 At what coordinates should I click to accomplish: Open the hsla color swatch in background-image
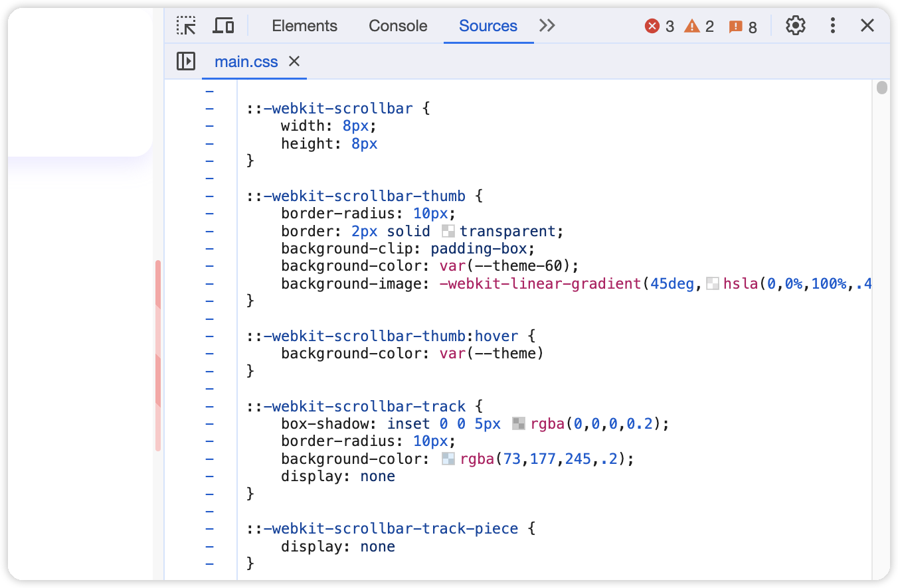click(x=713, y=284)
